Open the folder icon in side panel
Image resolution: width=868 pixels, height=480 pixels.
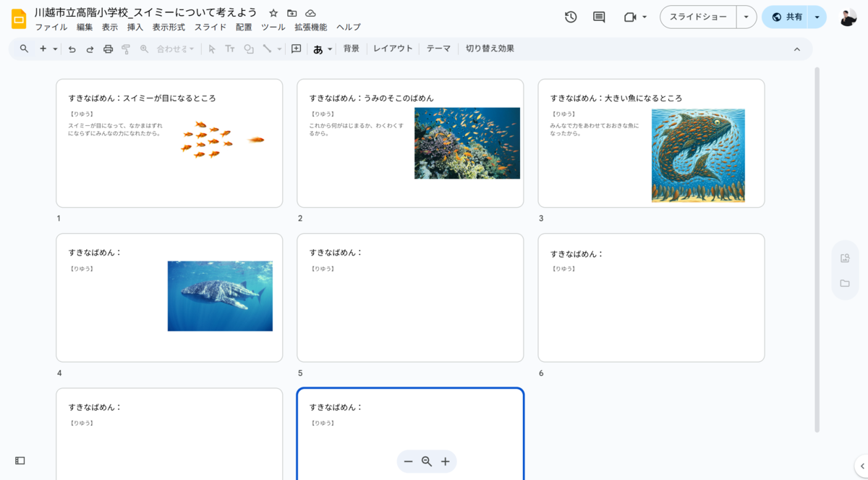[x=845, y=283]
